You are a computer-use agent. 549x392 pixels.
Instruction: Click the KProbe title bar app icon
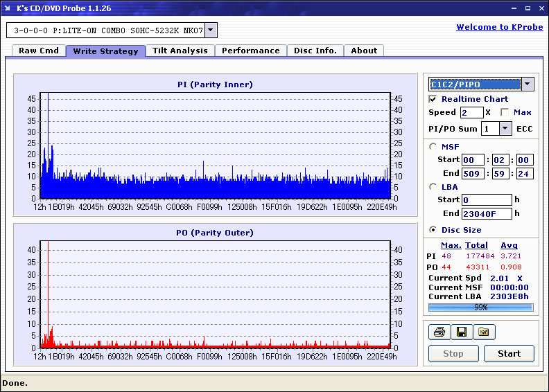(8, 8)
